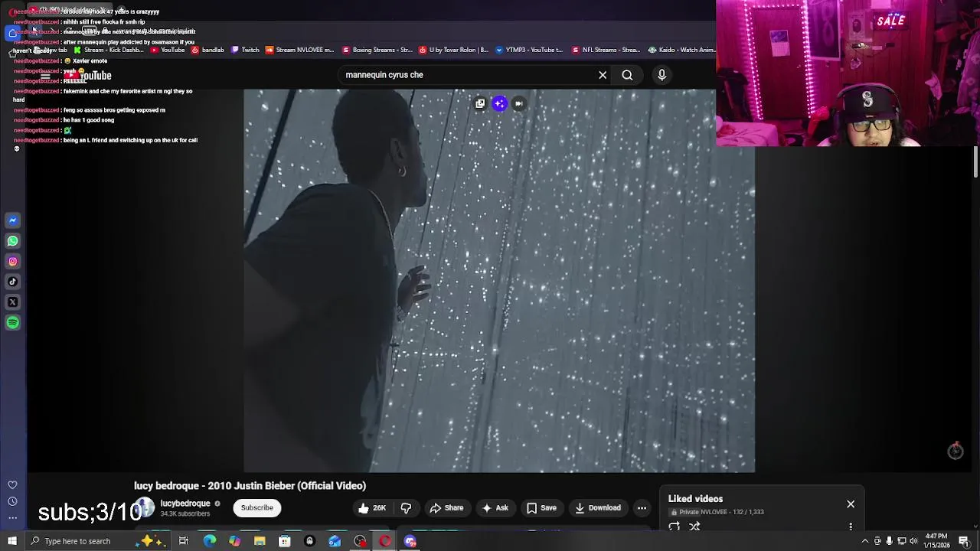Click the skip-next icon above player
Image resolution: width=980 pixels, height=551 pixels.
tap(518, 103)
